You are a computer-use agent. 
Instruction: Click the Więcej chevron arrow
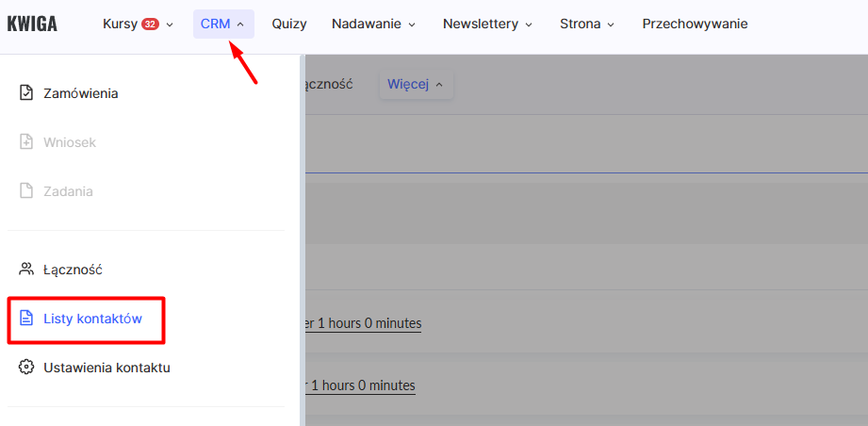(x=439, y=85)
